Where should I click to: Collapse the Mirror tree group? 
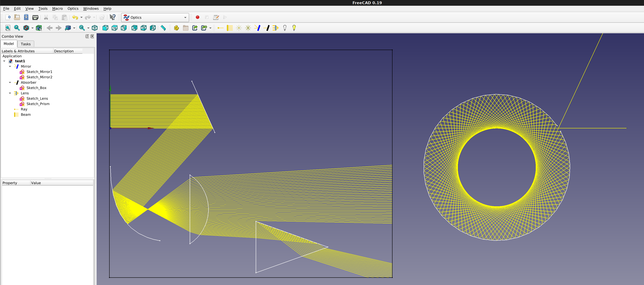tap(10, 66)
